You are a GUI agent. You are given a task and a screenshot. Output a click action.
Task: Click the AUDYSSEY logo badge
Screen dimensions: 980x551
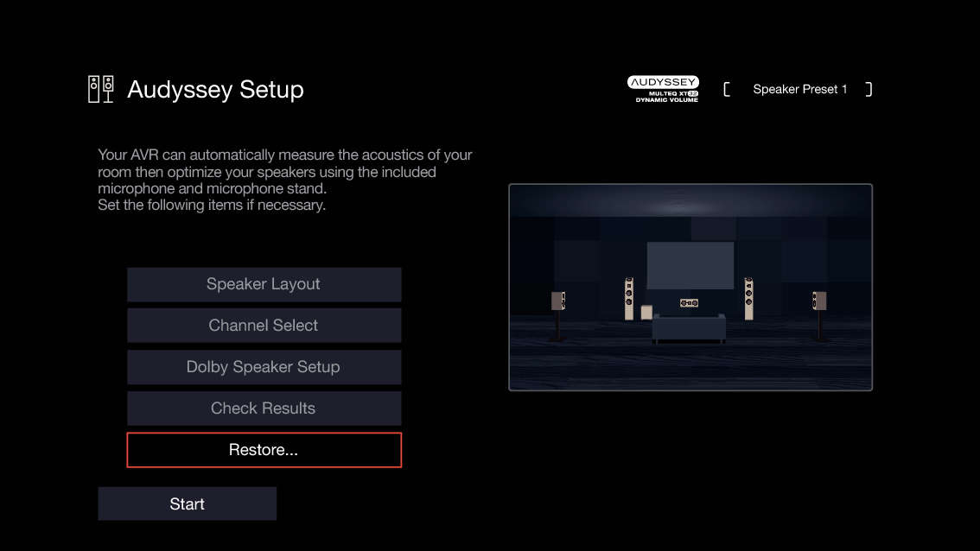(x=663, y=84)
